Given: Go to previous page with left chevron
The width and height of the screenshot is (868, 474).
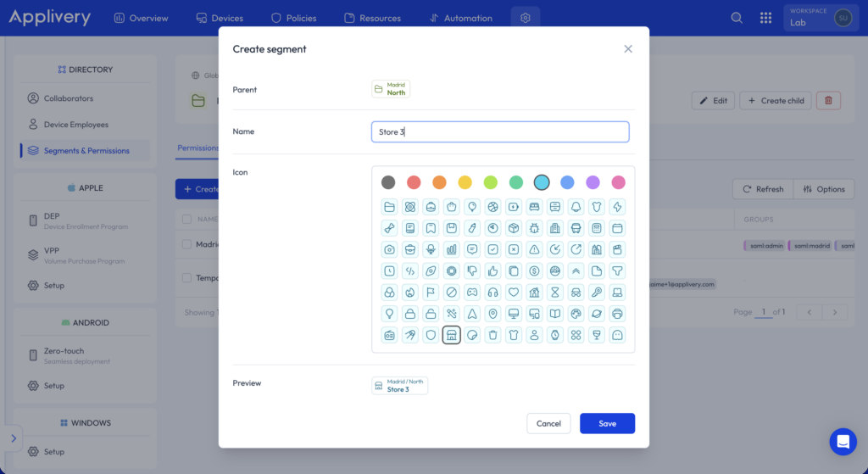Looking at the screenshot, I should coord(810,312).
